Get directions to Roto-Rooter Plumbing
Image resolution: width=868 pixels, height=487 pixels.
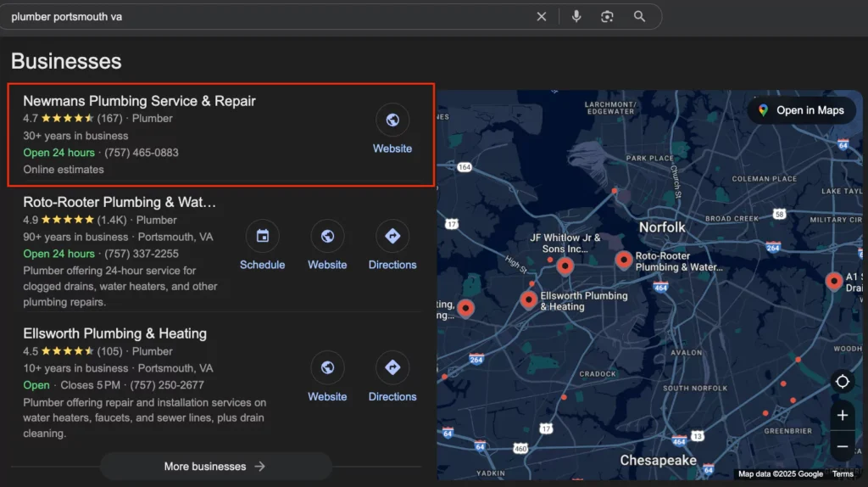click(x=392, y=236)
